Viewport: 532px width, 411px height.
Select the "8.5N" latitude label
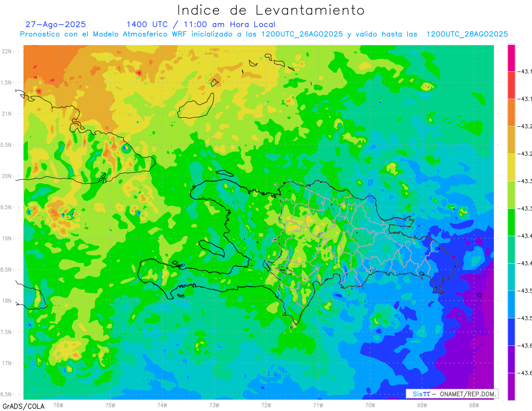pos(7,270)
